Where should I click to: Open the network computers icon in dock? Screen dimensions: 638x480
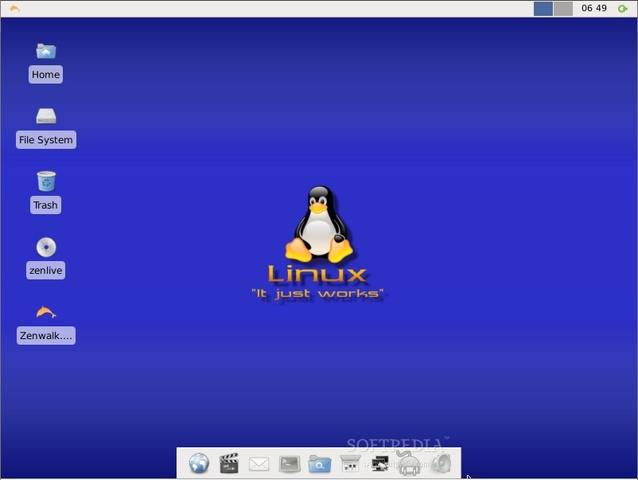pos(380,464)
